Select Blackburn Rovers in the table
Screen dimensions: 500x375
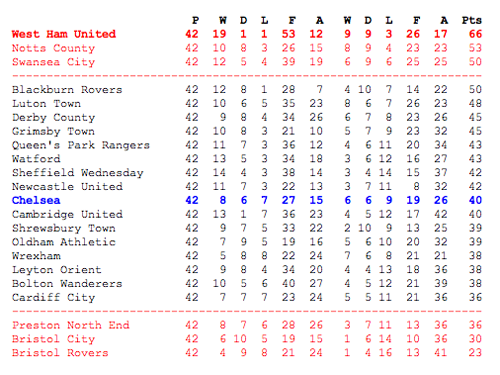pos(67,90)
